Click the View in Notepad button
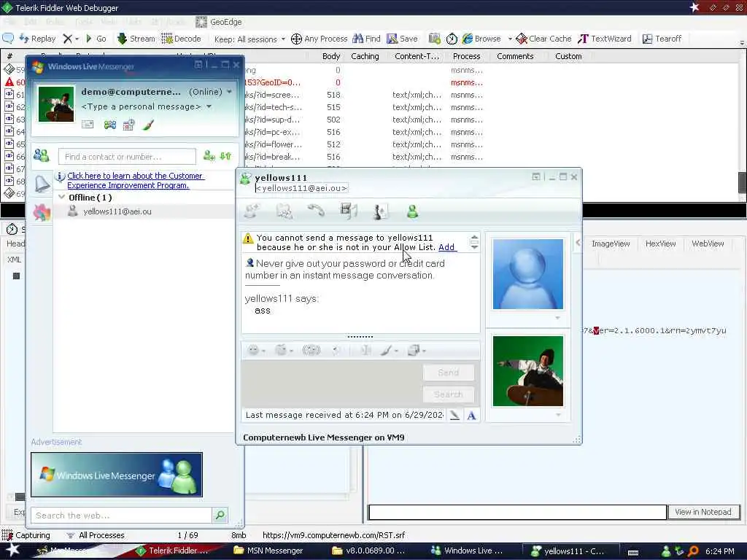Image resolution: width=747 pixels, height=560 pixels. (x=703, y=512)
